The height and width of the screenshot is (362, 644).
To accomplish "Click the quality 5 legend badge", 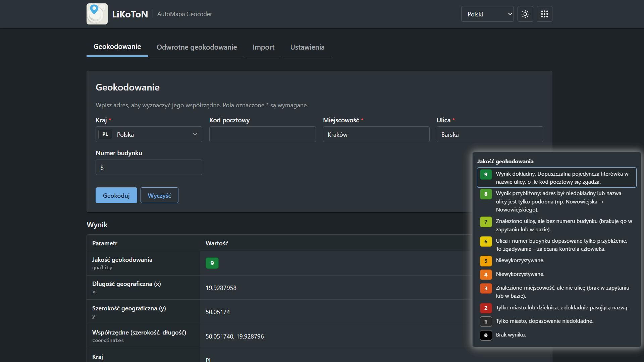I will click(486, 261).
